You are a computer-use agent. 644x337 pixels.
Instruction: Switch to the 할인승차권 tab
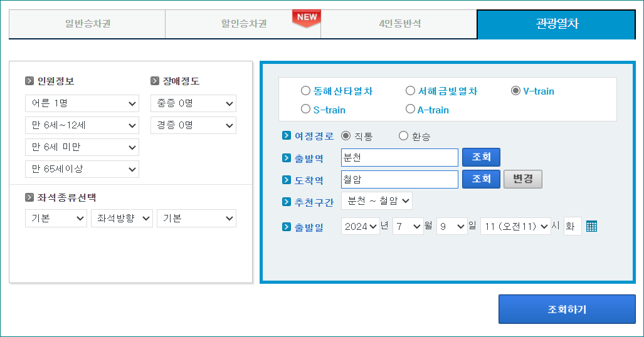click(x=243, y=24)
